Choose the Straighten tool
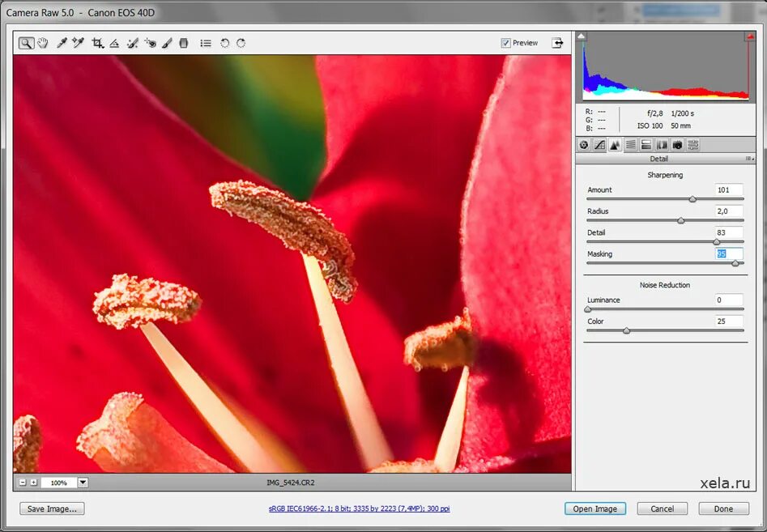 (x=114, y=43)
